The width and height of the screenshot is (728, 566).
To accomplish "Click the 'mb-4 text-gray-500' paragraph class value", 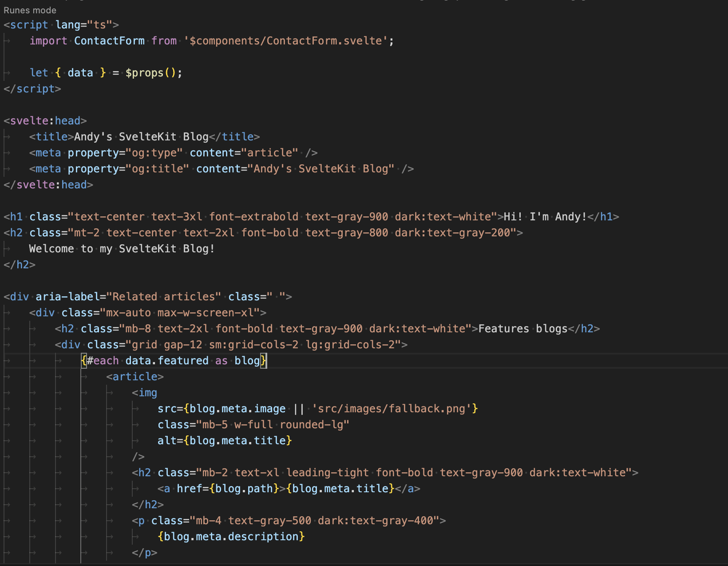I will (315, 521).
